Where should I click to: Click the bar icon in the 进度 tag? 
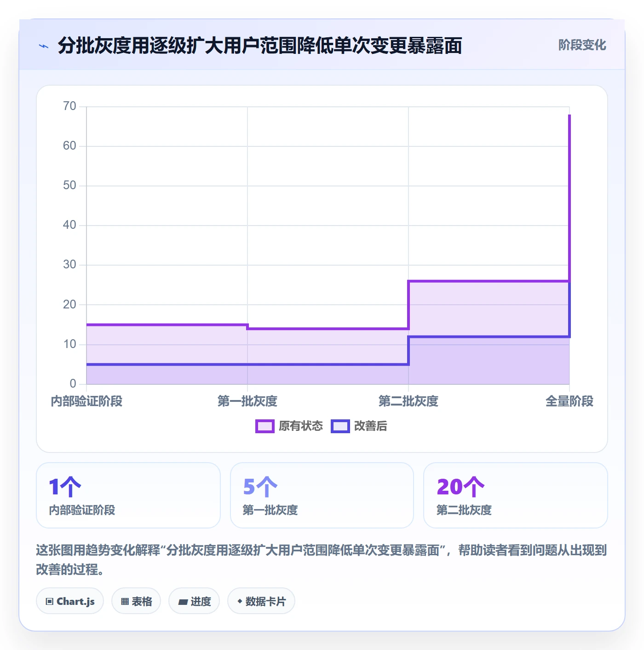[x=183, y=602]
